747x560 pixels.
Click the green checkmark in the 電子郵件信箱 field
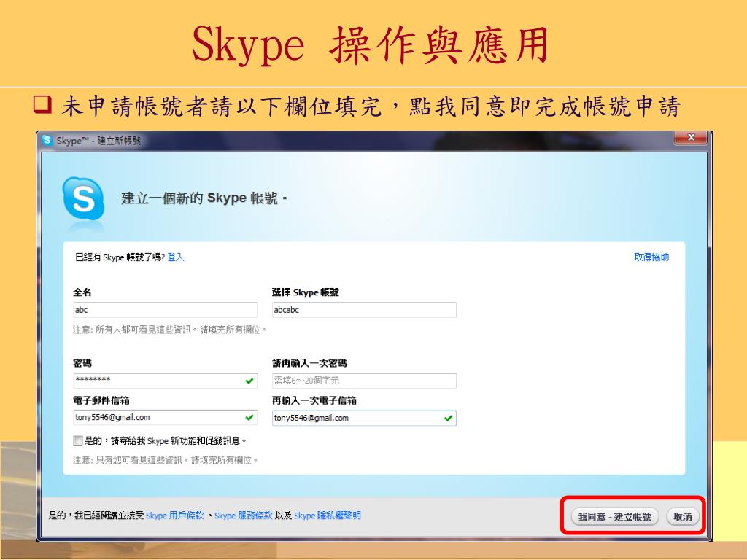tap(249, 417)
